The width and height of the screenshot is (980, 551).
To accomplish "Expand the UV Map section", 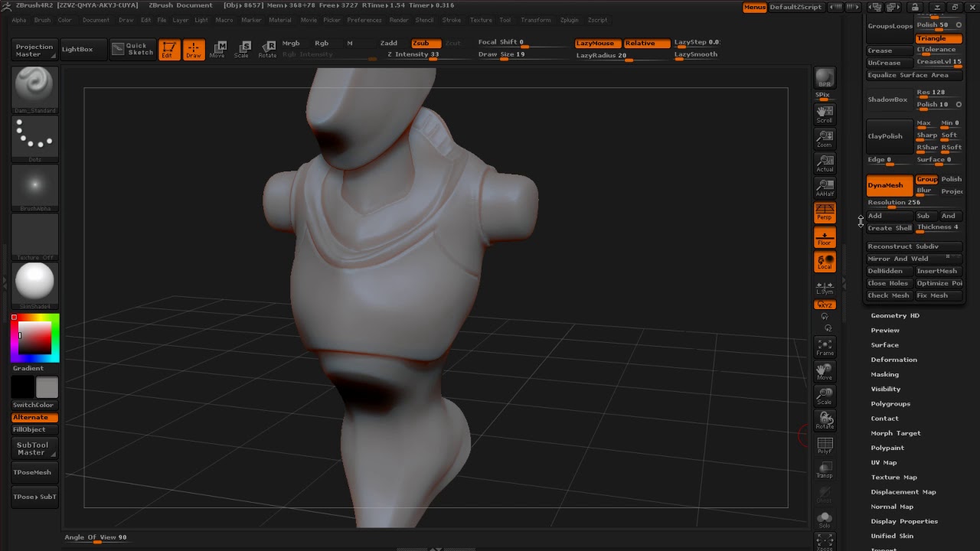I will coord(884,462).
